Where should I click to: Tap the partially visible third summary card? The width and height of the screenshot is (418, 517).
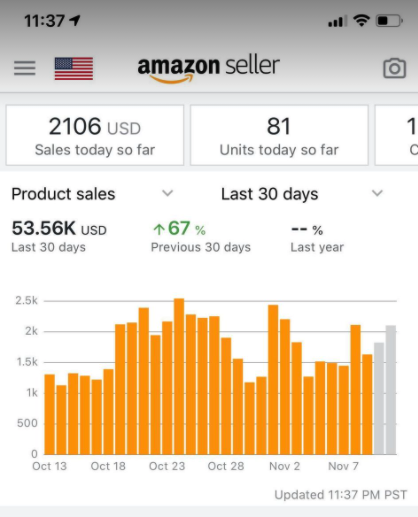396,135
